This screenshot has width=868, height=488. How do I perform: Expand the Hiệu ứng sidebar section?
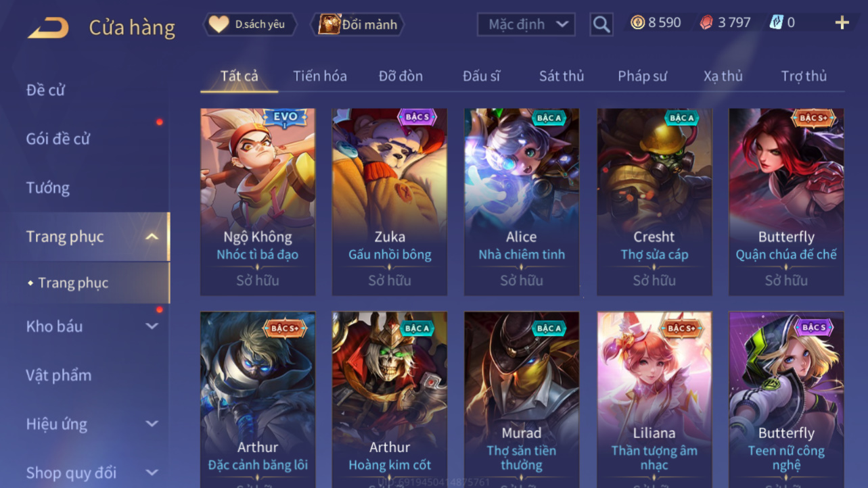click(x=152, y=424)
